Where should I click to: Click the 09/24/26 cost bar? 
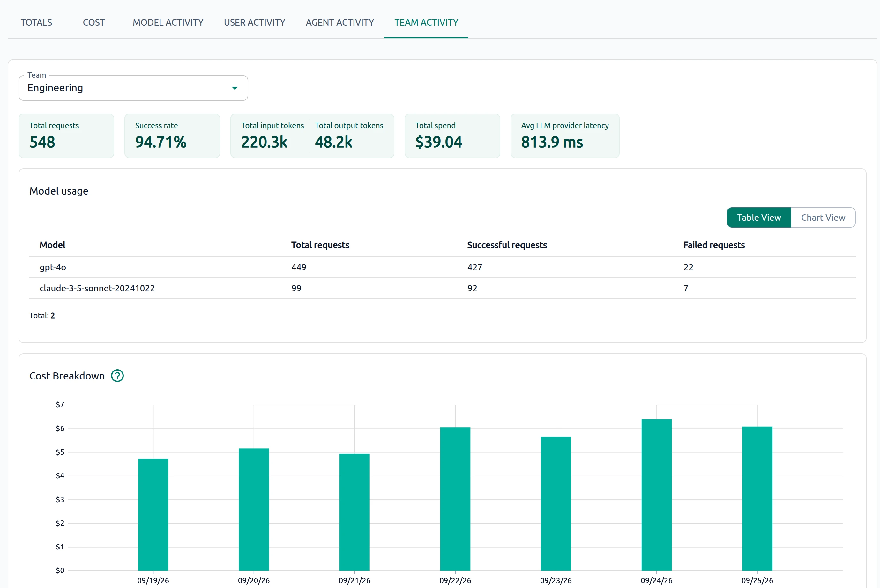tap(656, 495)
